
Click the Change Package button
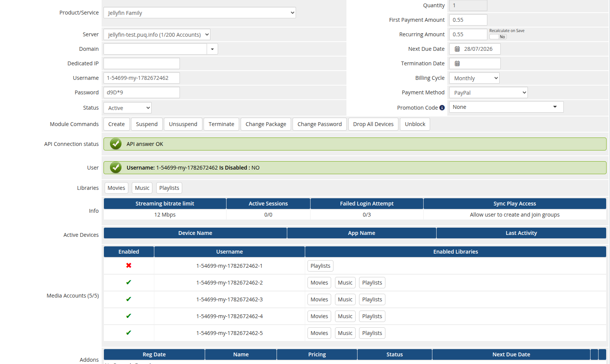[266, 124]
